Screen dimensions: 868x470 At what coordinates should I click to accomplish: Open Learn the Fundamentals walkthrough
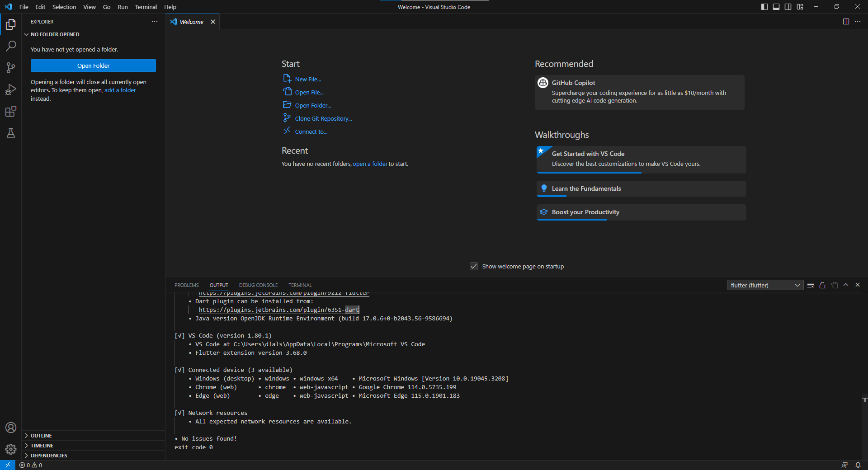pyautogui.click(x=641, y=189)
